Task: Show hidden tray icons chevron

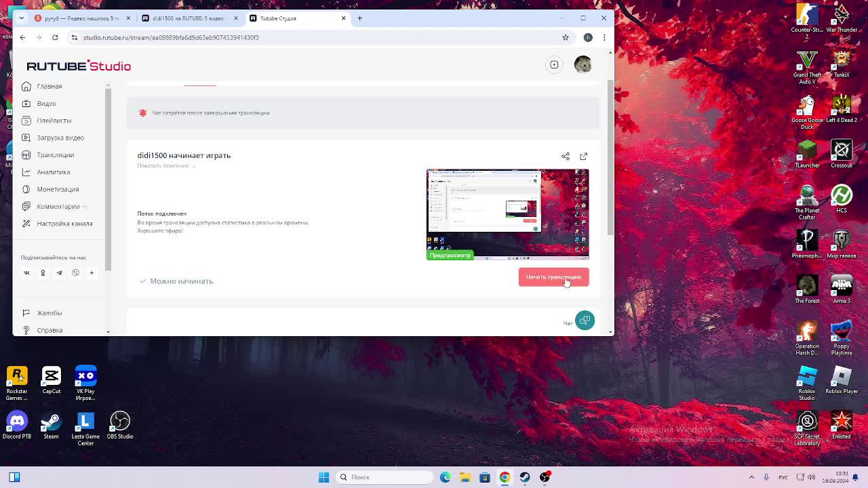Action: point(751,477)
